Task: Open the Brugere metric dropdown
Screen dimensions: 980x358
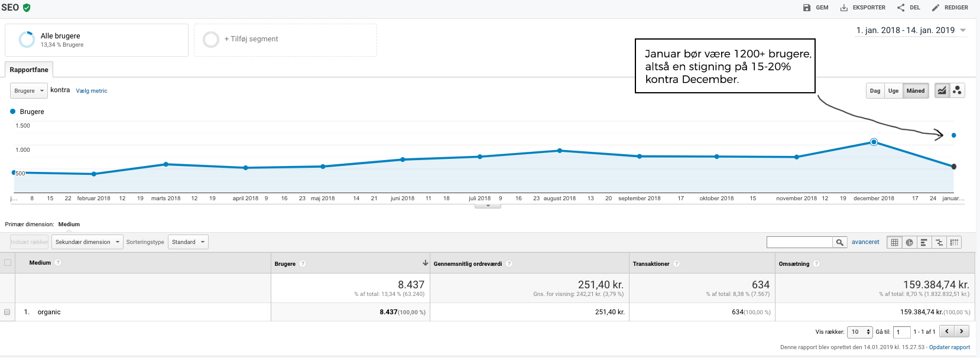Action: click(29, 91)
